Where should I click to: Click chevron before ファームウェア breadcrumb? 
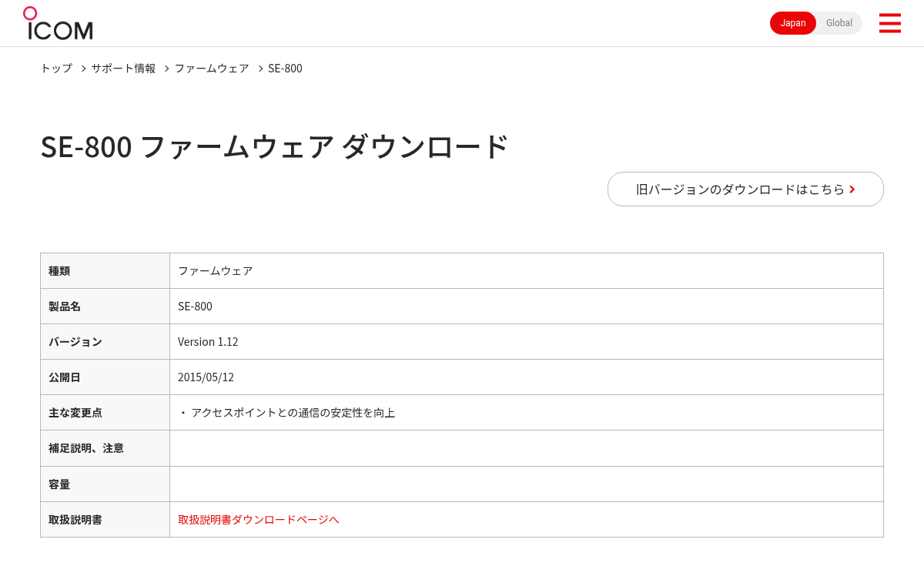click(x=166, y=69)
